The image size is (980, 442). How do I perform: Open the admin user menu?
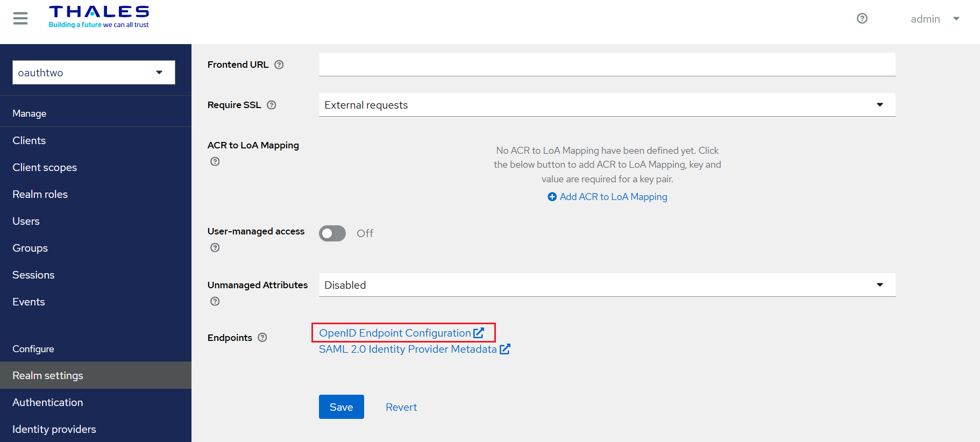pyautogui.click(x=934, y=19)
